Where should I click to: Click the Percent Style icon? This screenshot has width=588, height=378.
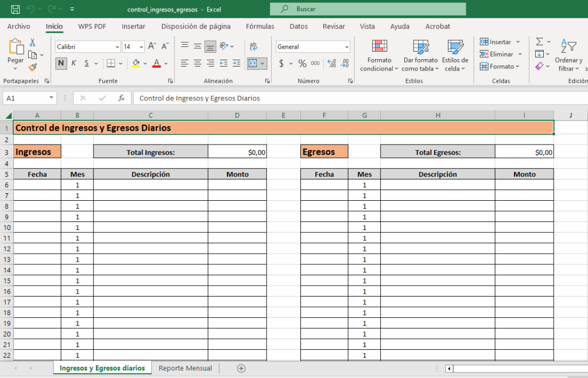(302, 64)
